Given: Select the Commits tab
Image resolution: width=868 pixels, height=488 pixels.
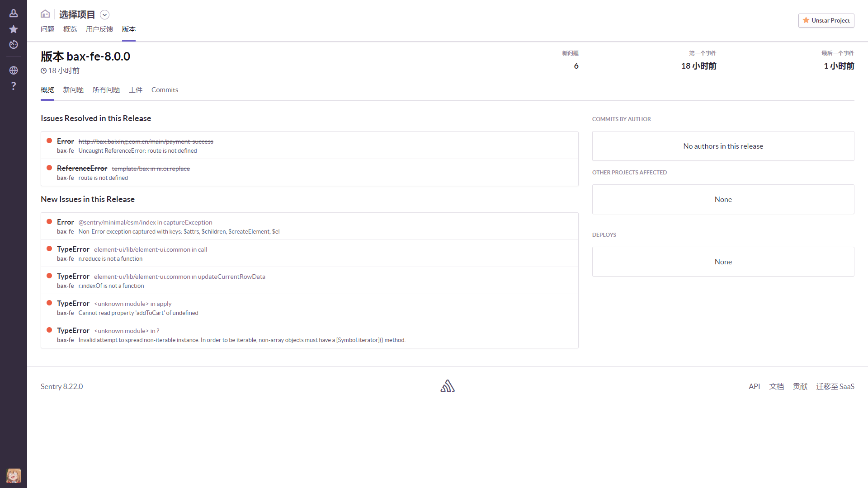Looking at the screenshot, I should pyautogui.click(x=165, y=90).
